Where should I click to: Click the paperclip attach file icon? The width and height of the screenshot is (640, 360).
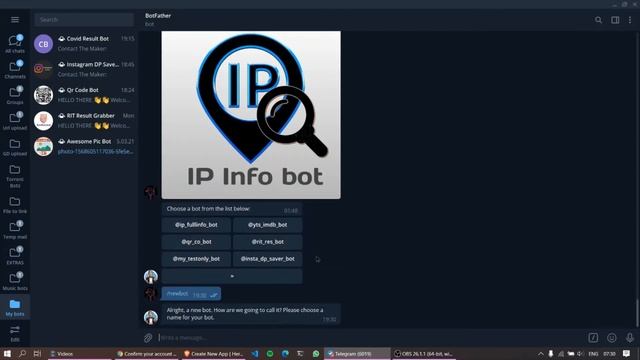[x=148, y=338]
